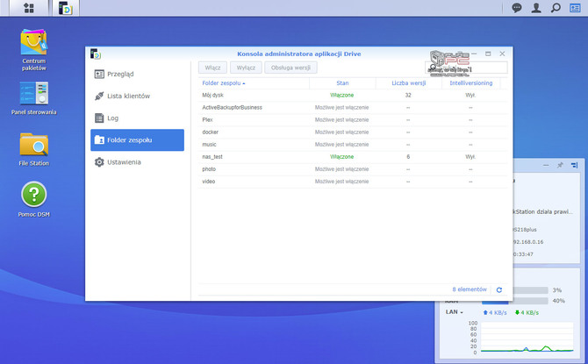Sort by Intelliversioning column header
The image size is (588, 364).
click(x=471, y=83)
